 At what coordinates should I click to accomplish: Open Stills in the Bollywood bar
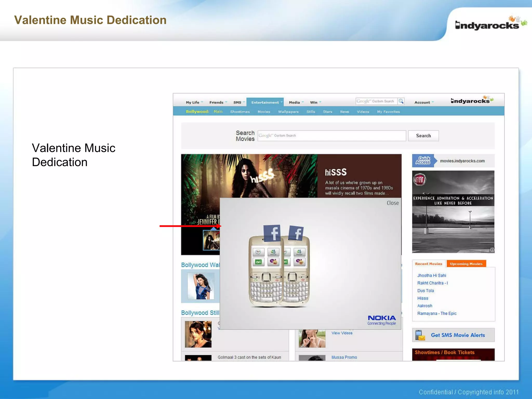click(x=310, y=112)
